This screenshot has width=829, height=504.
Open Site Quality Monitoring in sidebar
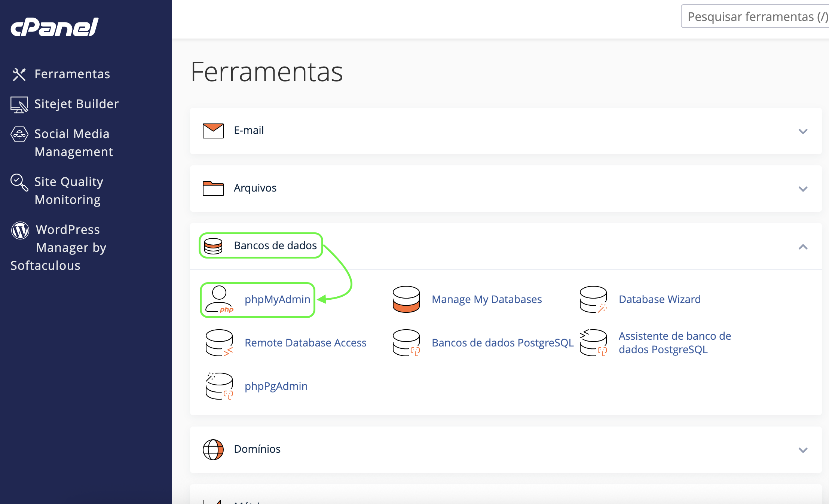[69, 191]
